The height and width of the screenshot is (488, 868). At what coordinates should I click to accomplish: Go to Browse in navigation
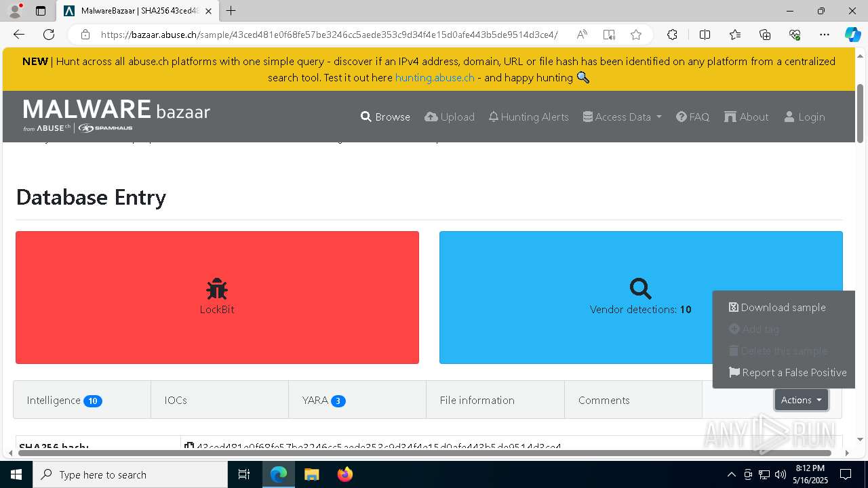[x=385, y=117]
